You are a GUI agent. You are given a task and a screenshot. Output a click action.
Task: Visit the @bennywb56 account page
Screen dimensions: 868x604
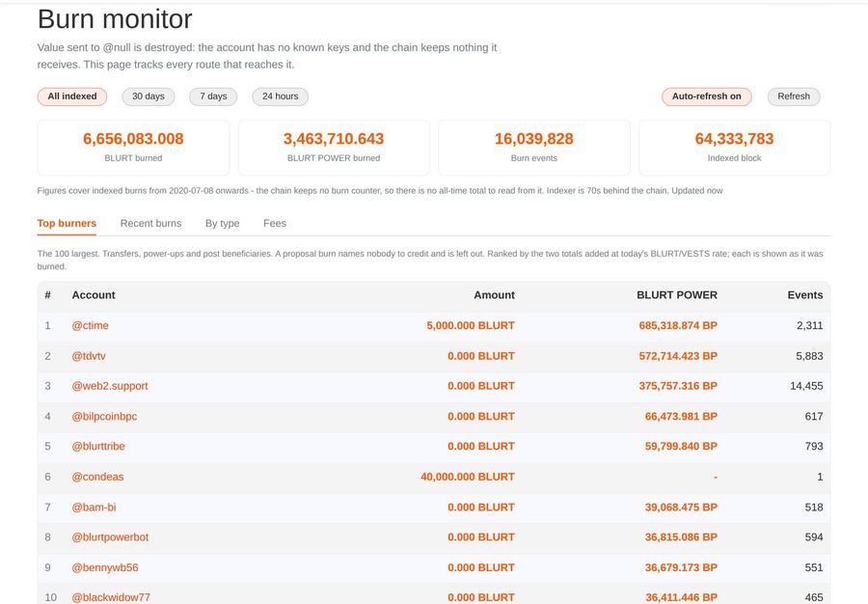[x=104, y=567]
